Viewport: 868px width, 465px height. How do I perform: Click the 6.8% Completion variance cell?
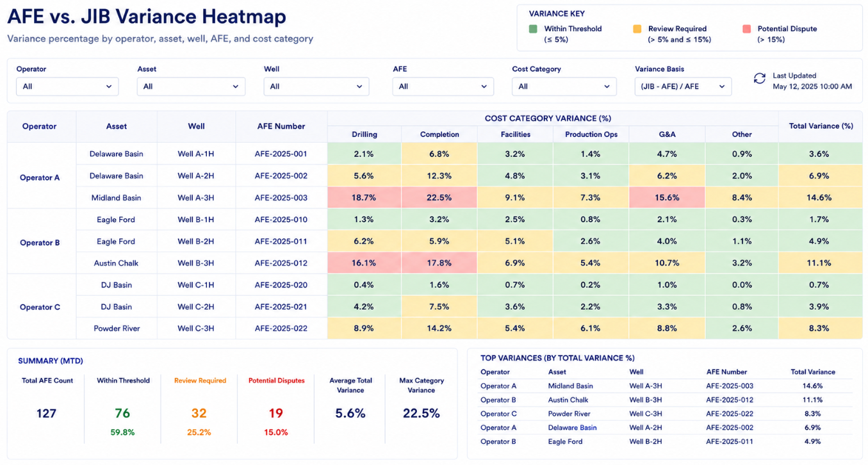click(x=439, y=154)
